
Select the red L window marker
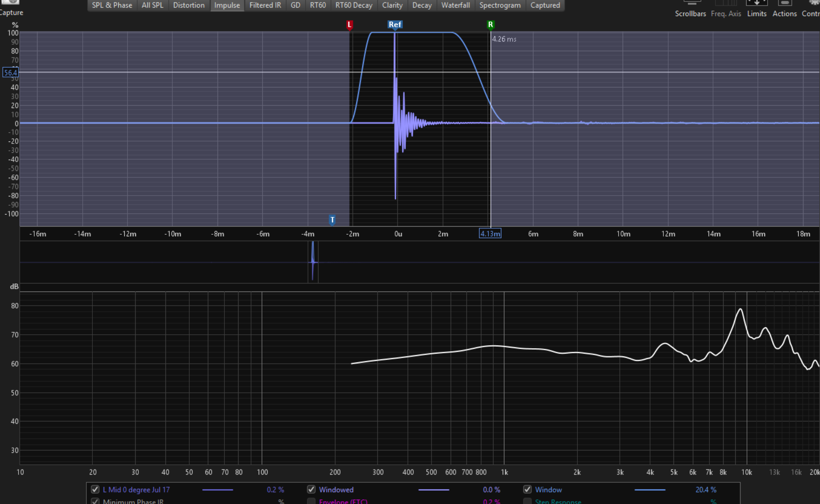(x=349, y=25)
